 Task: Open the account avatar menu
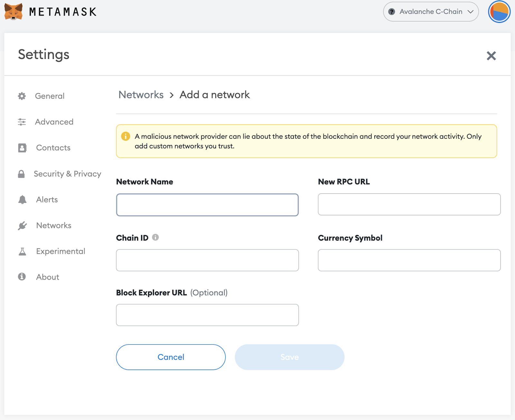click(499, 12)
